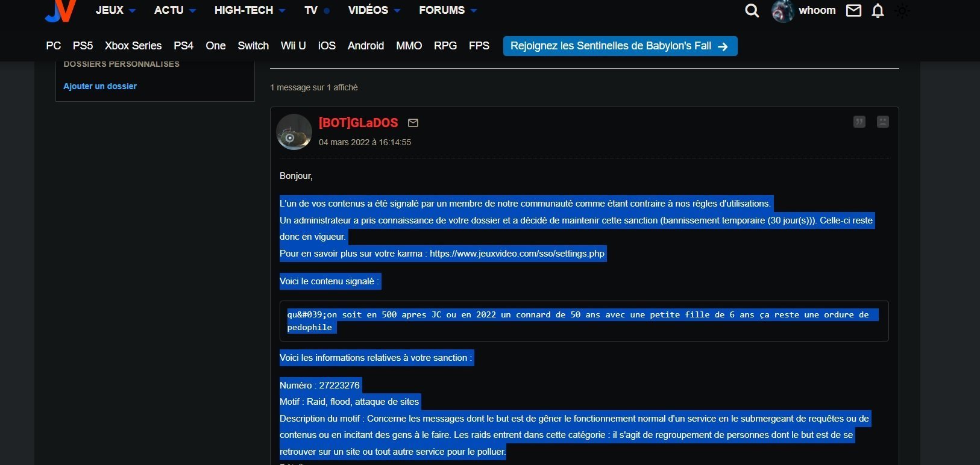Open the private messages envelope icon
This screenshot has height=465, width=980.
tap(853, 11)
